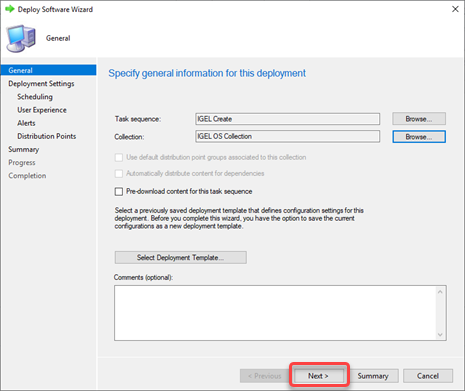Jump to Summary in the sidebar
Screen dimensions: 465x391
24,149
